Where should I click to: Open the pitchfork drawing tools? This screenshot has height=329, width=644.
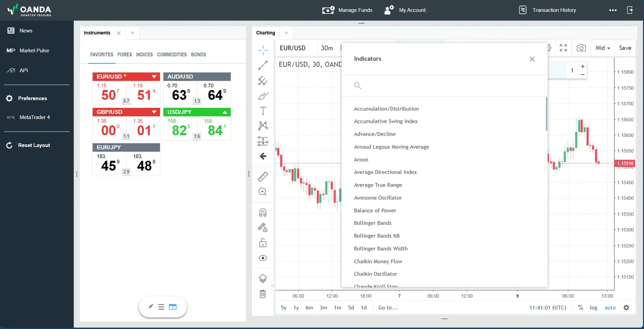(263, 81)
